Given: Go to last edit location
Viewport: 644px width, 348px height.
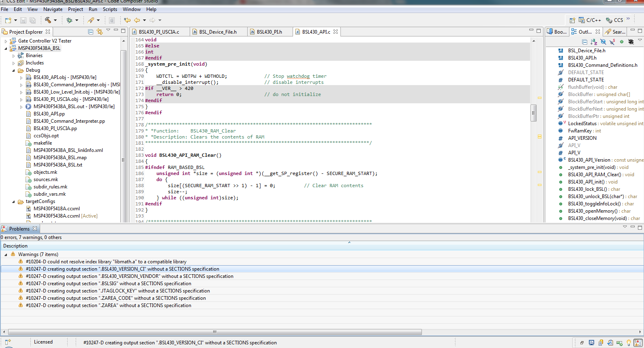Looking at the screenshot, I should click(127, 20).
